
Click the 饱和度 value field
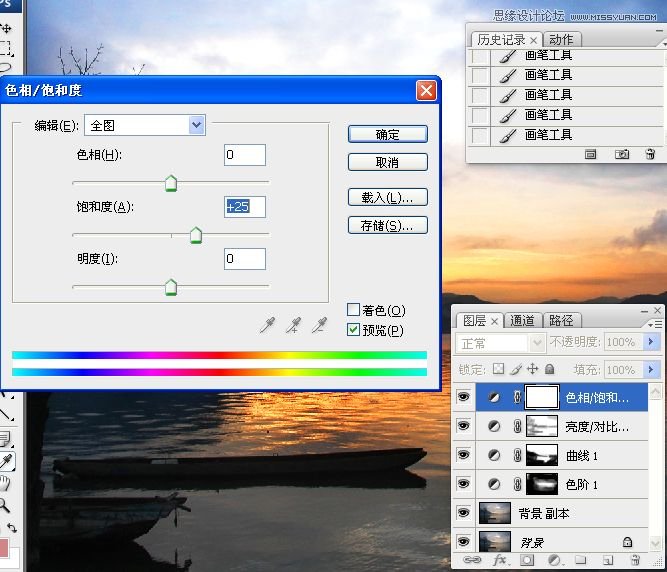pos(245,207)
